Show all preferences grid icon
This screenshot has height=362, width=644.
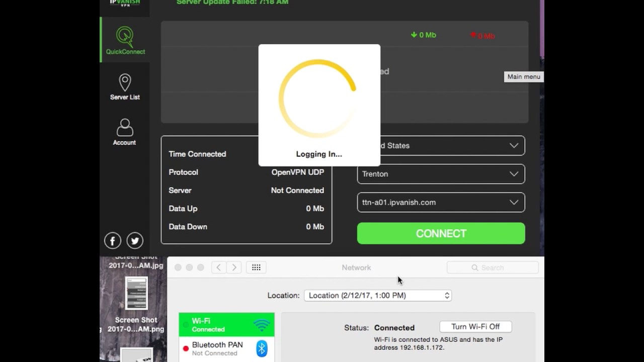[x=256, y=267]
